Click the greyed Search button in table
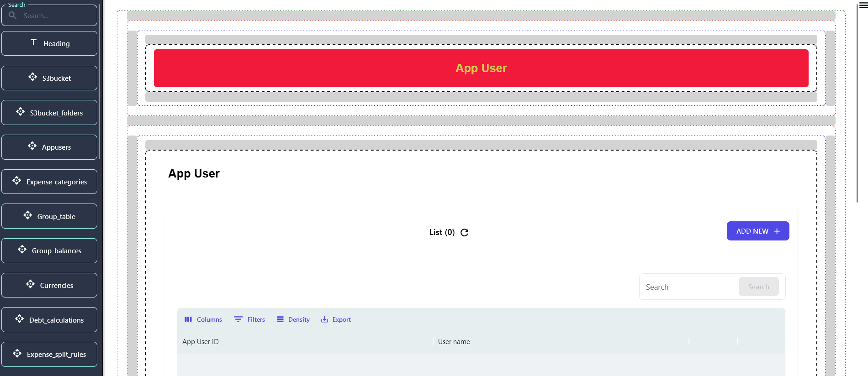 point(758,287)
